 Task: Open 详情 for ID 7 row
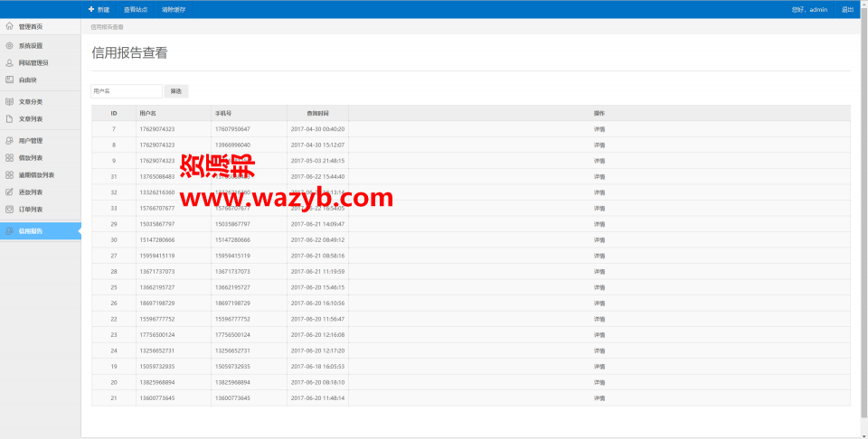click(x=599, y=129)
